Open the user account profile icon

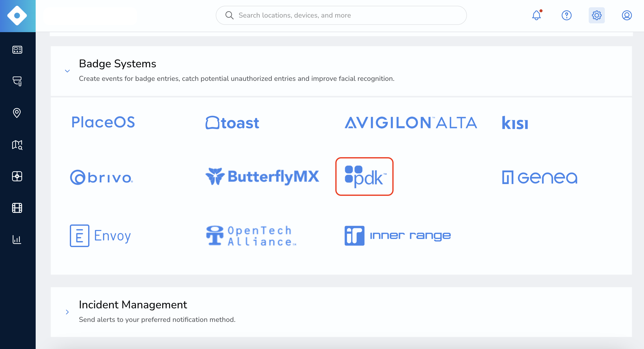627,15
